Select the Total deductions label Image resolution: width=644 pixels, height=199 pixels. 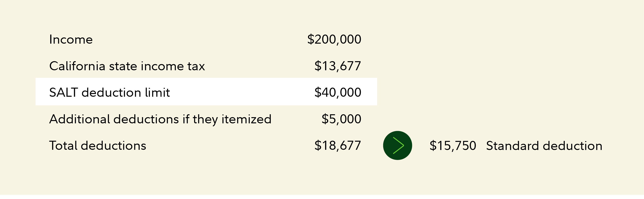click(x=98, y=146)
